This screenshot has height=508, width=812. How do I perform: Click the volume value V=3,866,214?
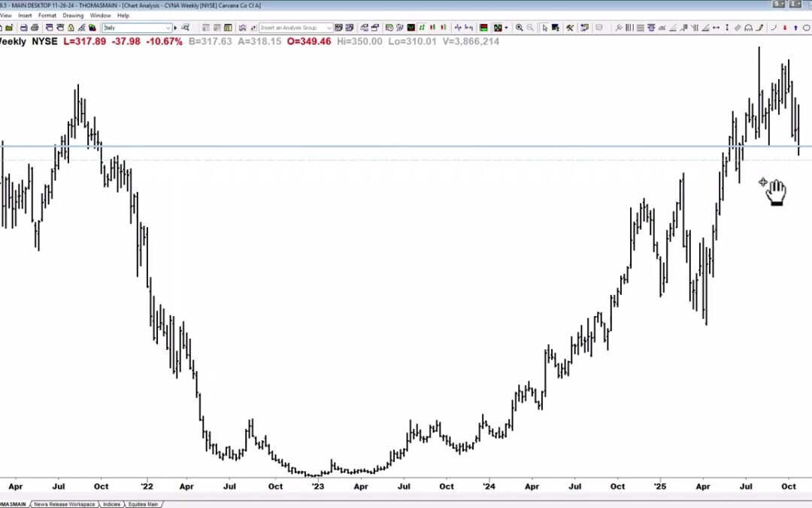(471, 41)
